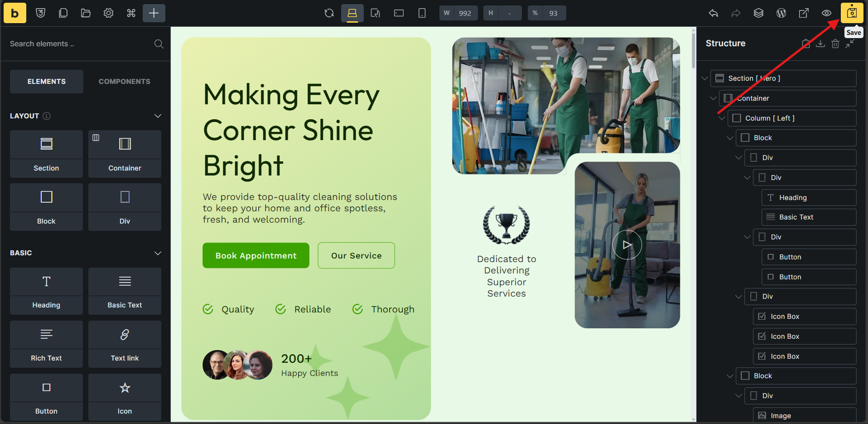The height and width of the screenshot is (424, 868).
Task: Collapse arrow of Div directly above Heading
Action: pyautogui.click(x=747, y=178)
